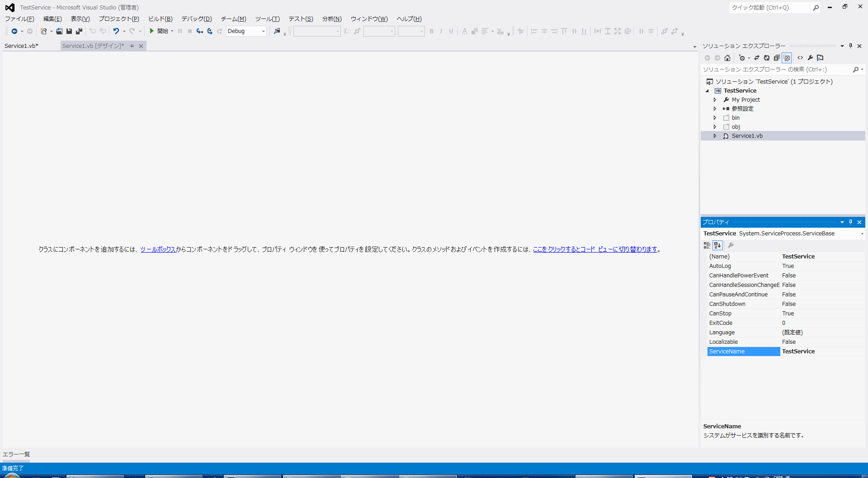
Task: Close the Solution Explorer panel
Action: point(859,46)
